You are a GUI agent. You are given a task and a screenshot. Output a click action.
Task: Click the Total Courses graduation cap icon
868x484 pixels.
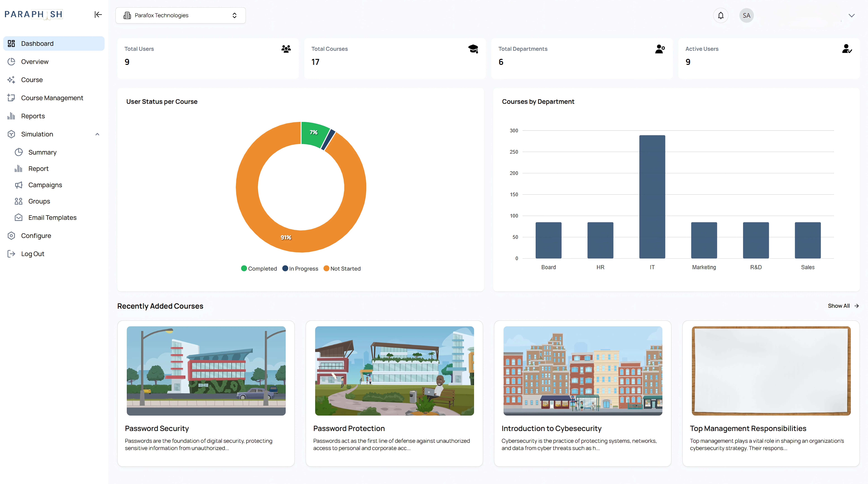[473, 49]
